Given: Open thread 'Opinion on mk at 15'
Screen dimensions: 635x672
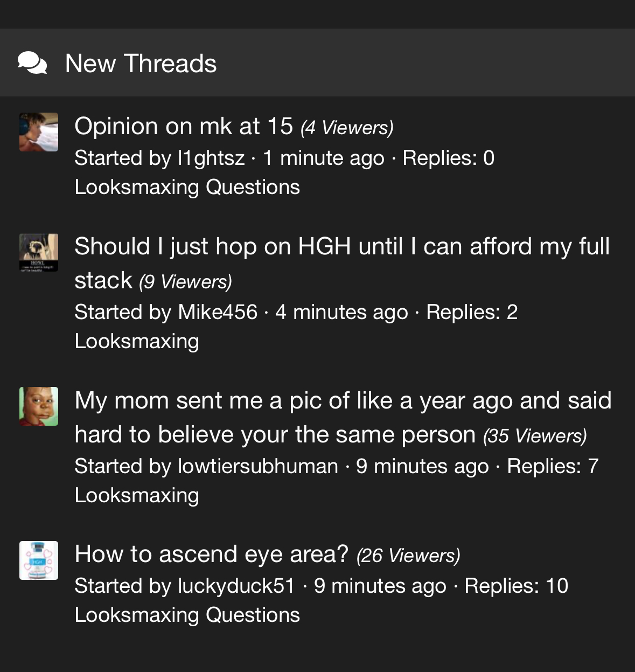Looking at the screenshot, I should (x=184, y=126).
